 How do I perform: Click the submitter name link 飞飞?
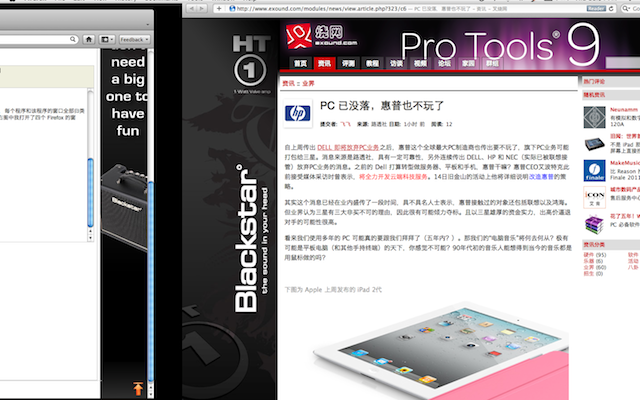[x=345, y=124]
